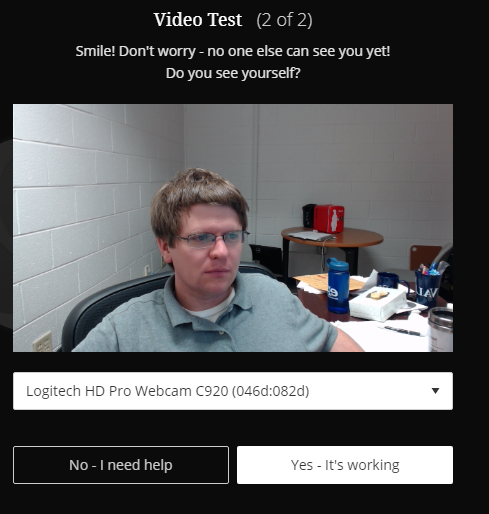Click the Video Test heading
The image size is (489, 514).
(198, 20)
